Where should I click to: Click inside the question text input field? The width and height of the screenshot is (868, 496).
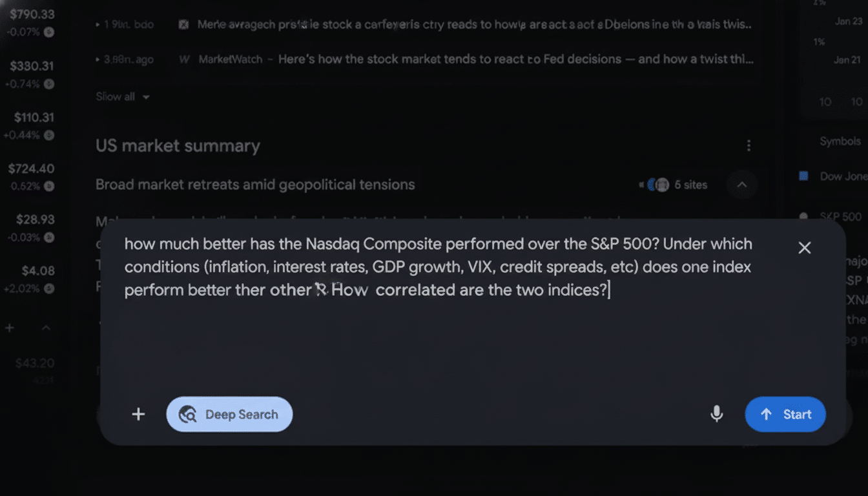(439, 289)
